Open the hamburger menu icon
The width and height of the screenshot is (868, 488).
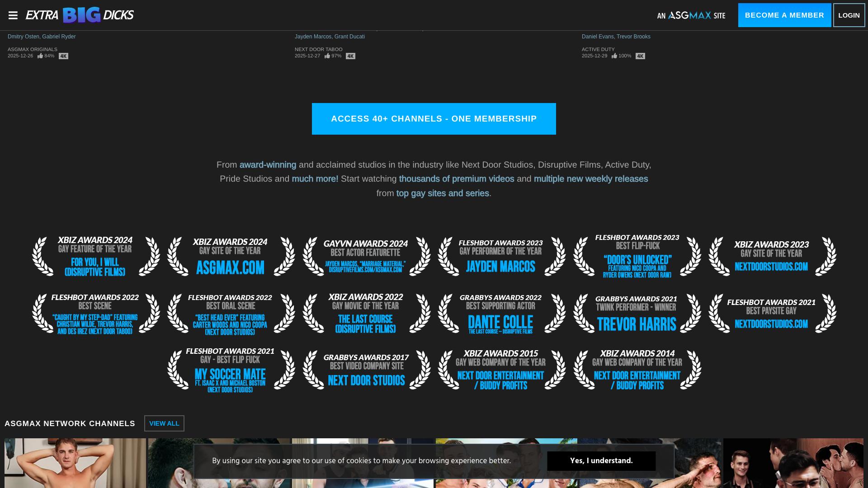point(13,15)
